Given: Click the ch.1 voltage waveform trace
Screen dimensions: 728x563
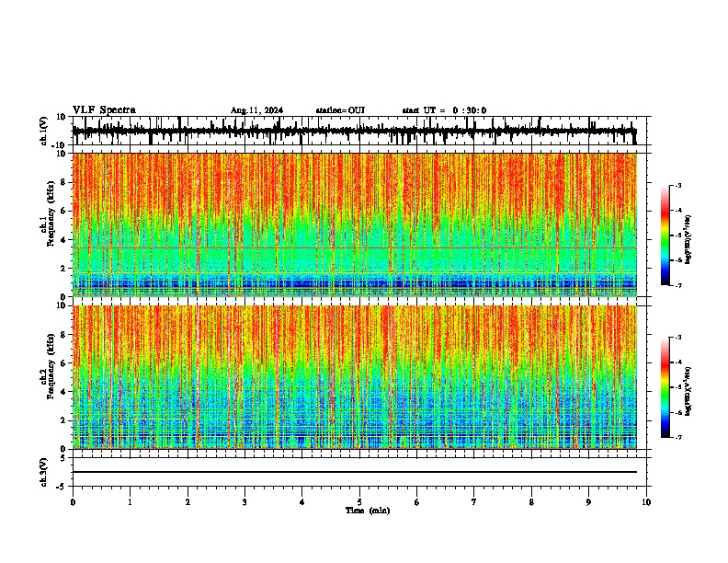Looking at the screenshot, I should [x=355, y=131].
